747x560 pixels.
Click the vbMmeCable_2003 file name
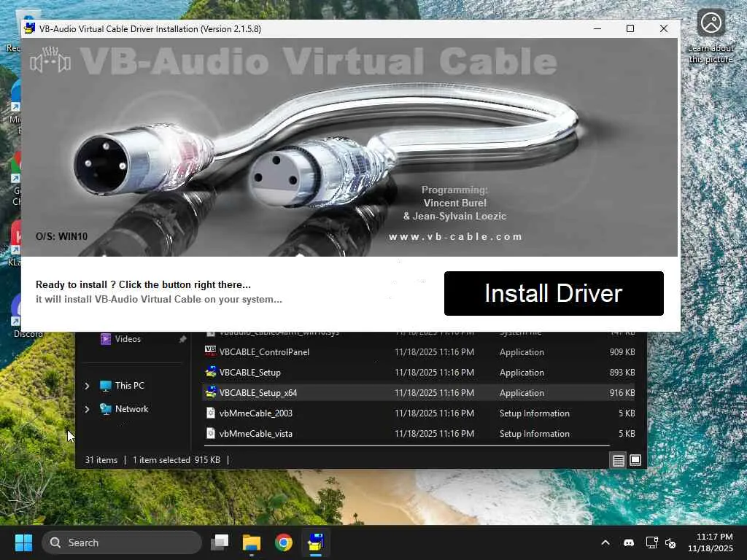click(256, 413)
